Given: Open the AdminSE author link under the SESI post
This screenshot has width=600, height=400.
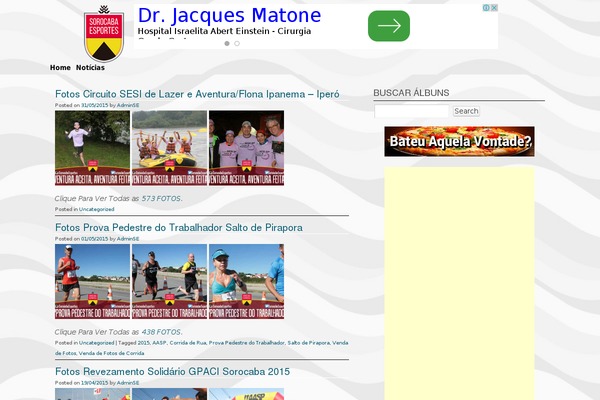Looking at the screenshot, I should point(128,105).
